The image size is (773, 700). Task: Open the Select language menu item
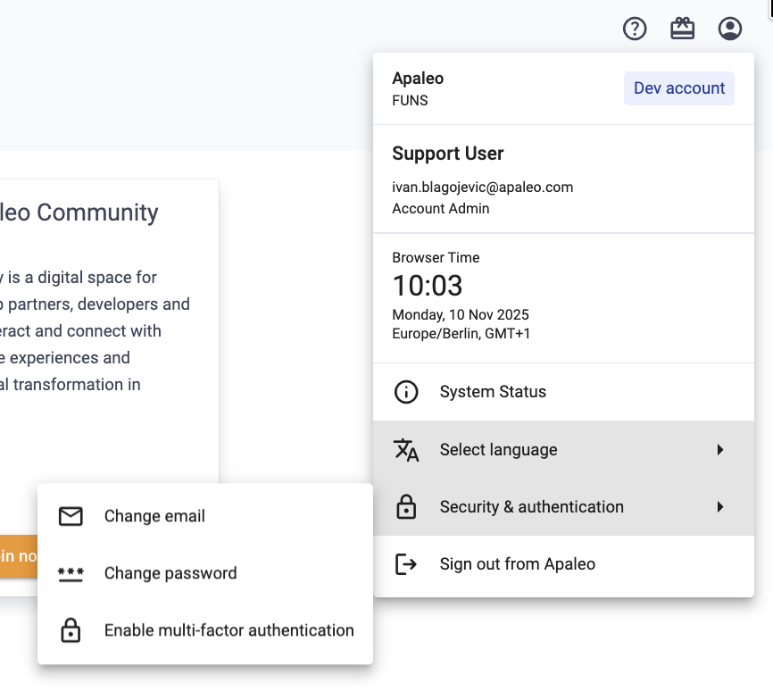pyautogui.click(x=563, y=450)
